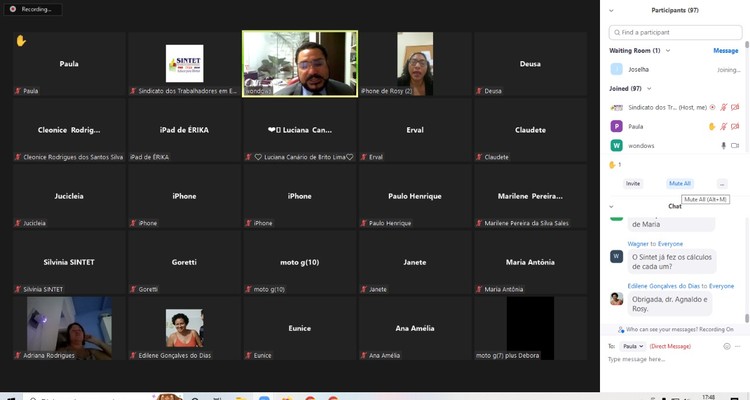
Task: Click the host's recording indicator icon
Action: click(712, 107)
